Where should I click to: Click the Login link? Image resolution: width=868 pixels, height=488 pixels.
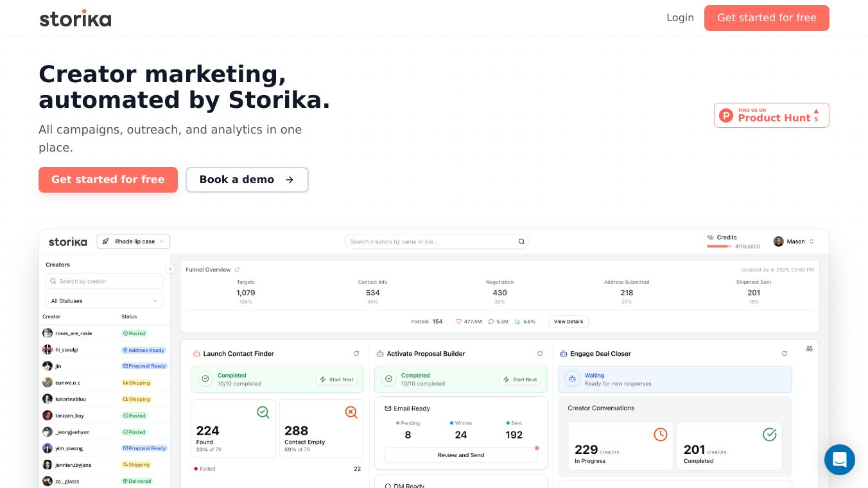[680, 18]
